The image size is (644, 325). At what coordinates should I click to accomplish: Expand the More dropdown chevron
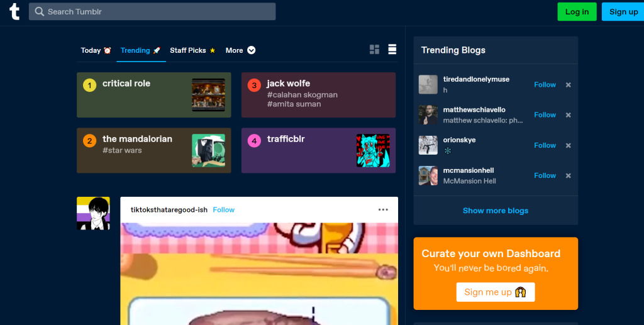click(252, 50)
